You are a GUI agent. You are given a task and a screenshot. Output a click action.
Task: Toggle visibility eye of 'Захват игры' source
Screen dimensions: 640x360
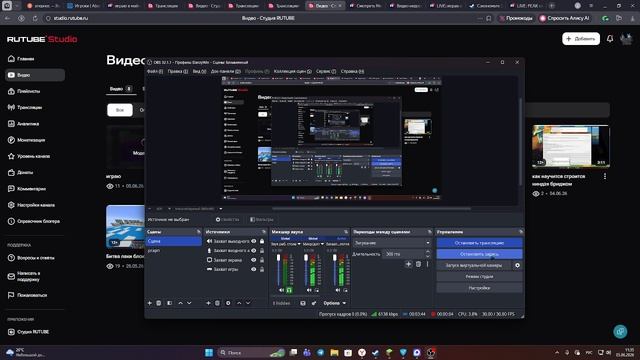pyautogui.click(x=253, y=269)
